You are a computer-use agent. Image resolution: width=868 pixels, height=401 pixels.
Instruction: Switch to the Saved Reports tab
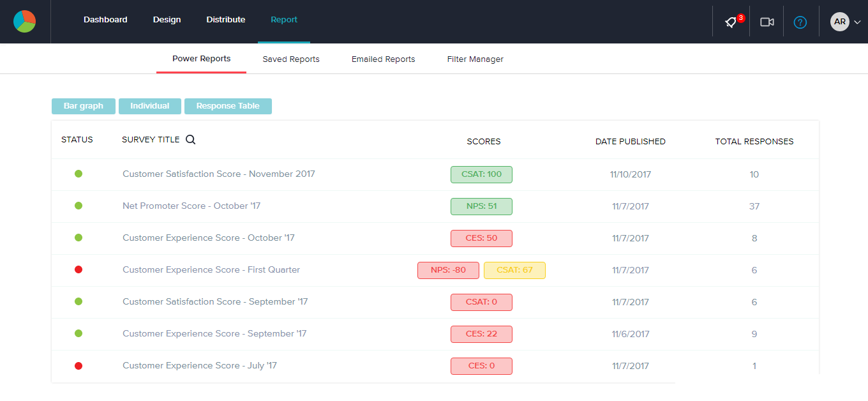click(x=291, y=59)
